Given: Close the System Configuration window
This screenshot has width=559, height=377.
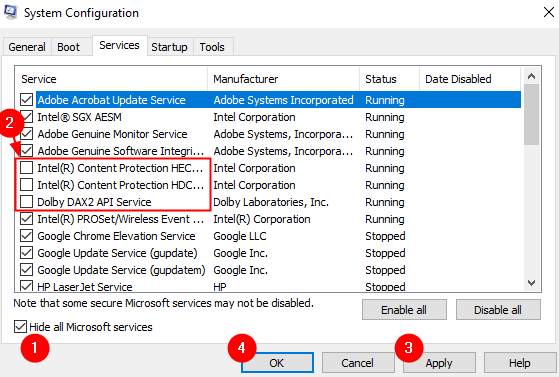Looking at the screenshot, I should 548,12.
